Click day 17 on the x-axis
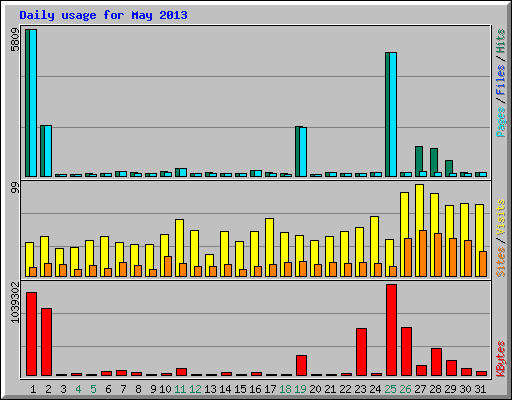The width and height of the screenshot is (512, 400). pyautogui.click(x=270, y=389)
